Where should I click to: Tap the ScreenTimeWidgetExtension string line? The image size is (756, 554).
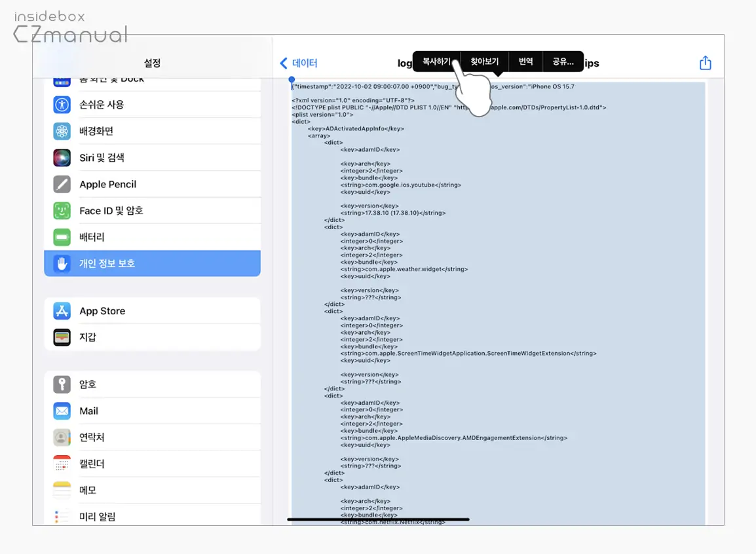tap(468, 354)
